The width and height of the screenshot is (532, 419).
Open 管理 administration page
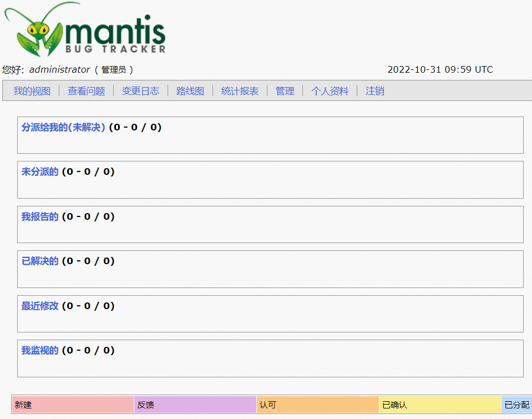[285, 91]
